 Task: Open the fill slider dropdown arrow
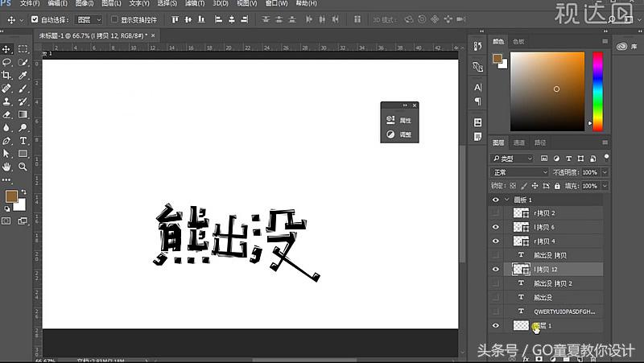click(x=605, y=186)
